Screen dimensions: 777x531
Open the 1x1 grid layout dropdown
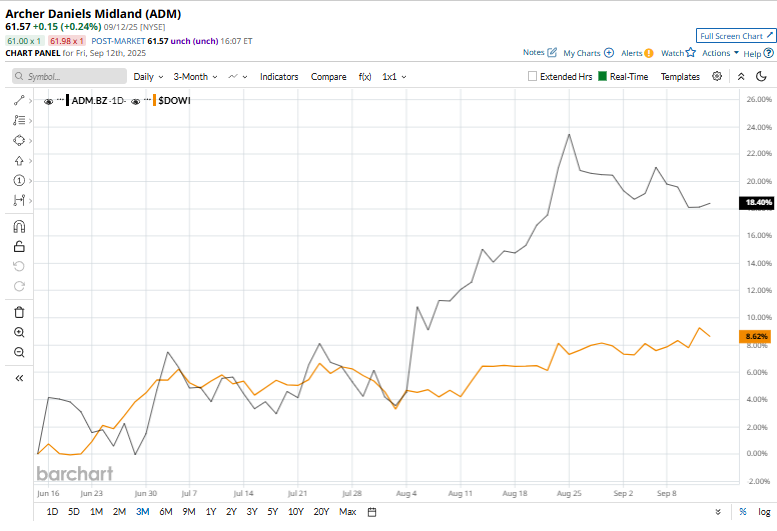pos(394,77)
